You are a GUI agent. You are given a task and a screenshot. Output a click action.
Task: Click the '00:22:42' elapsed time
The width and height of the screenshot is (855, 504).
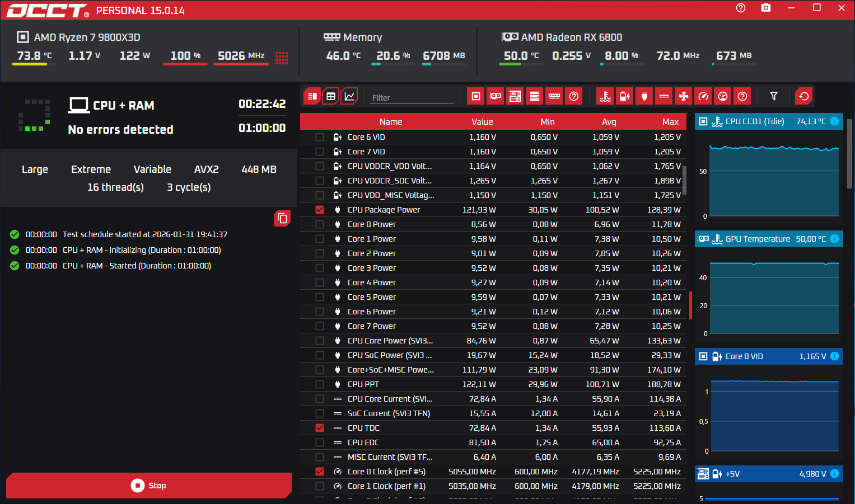click(x=262, y=104)
